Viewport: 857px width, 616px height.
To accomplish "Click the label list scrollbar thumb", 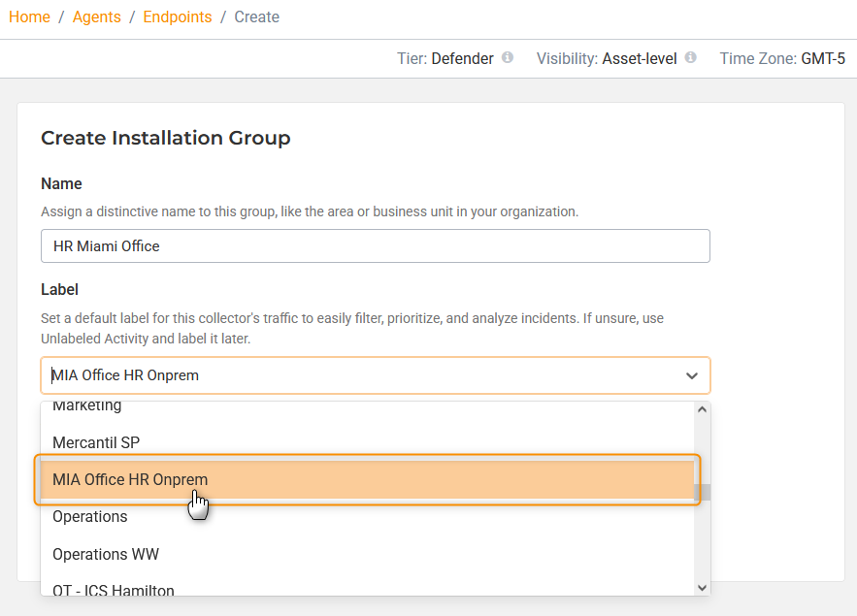I will coord(703,492).
